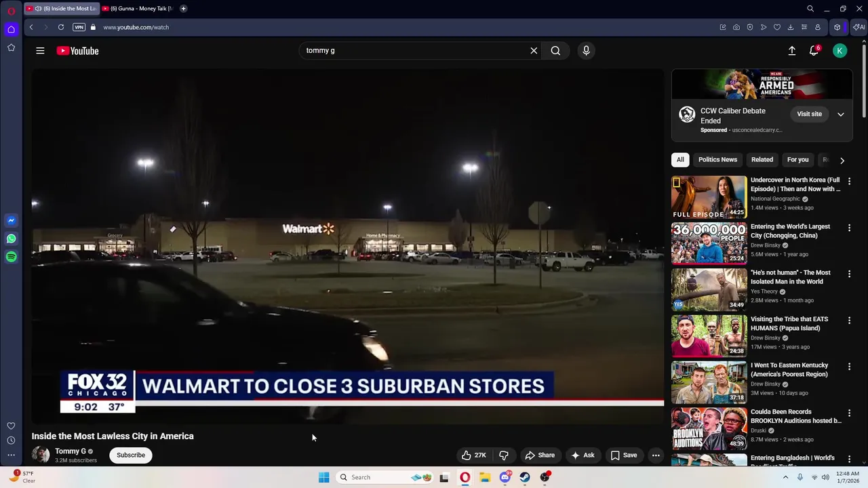Open the YouTube create upload icon

tap(792, 51)
